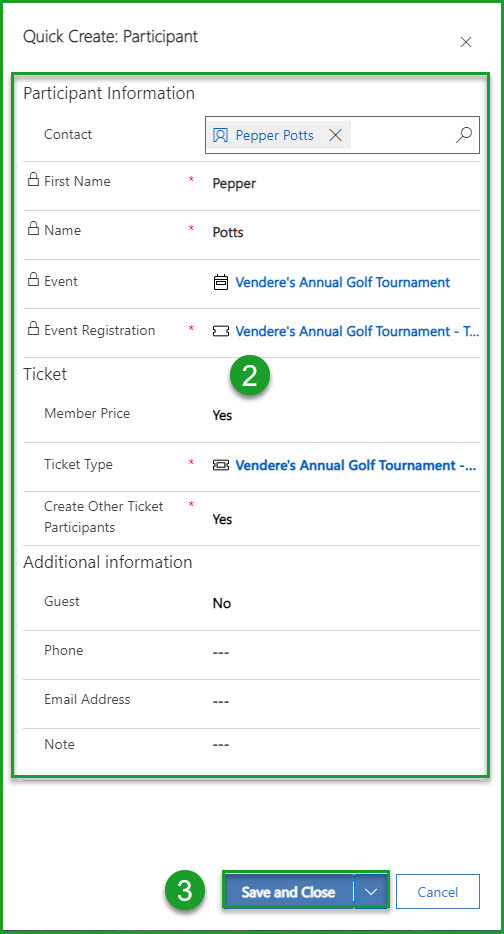Click the lock icon beside Event Registration

33,329
